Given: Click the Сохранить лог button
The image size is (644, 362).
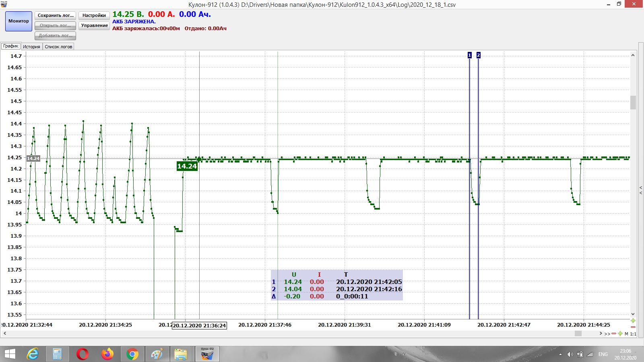Looking at the screenshot, I should [x=55, y=15].
